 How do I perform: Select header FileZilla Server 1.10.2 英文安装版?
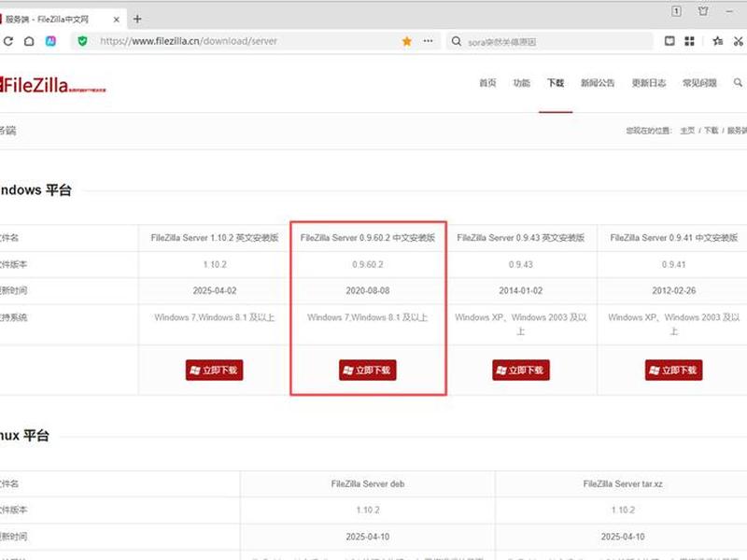[215, 238]
